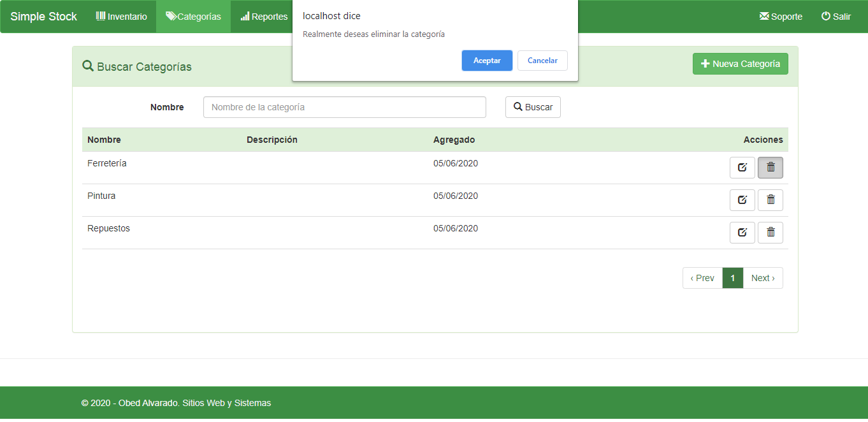Go to the Prev page
The image size is (868, 422).
pyautogui.click(x=702, y=278)
